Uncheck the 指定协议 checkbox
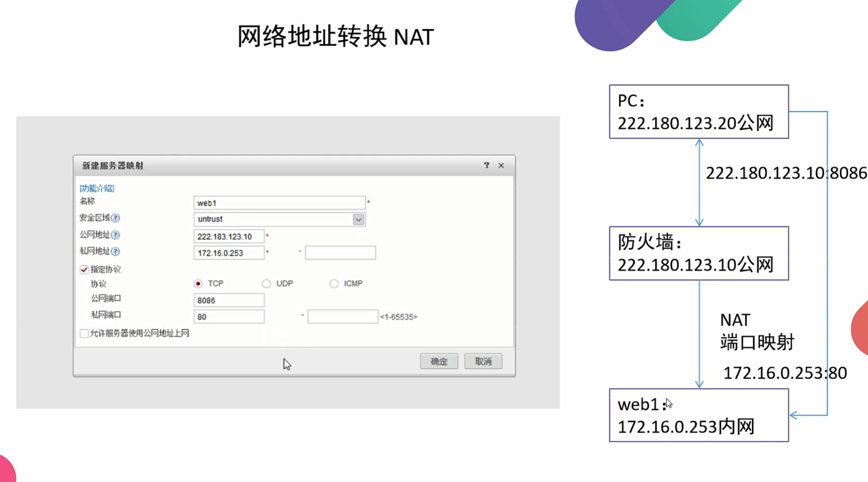 coord(84,270)
